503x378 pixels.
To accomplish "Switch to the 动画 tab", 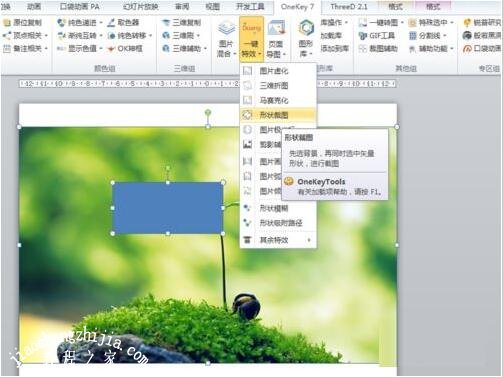I will pos(34,7).
